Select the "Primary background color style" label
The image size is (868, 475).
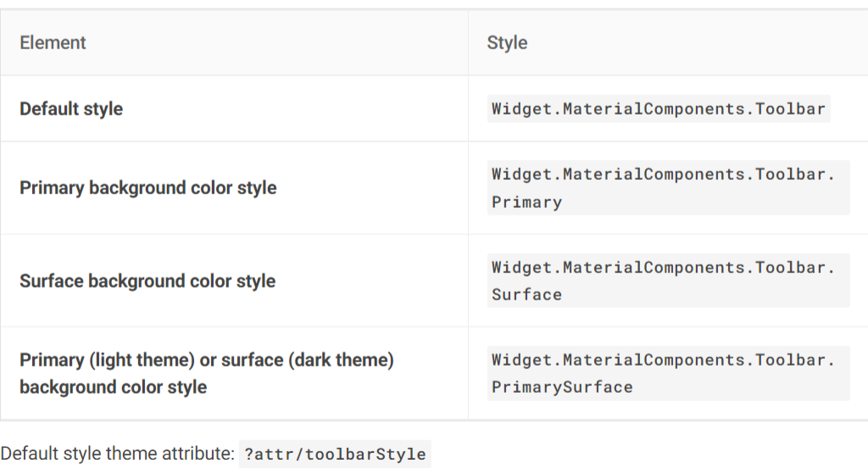point(148,187)
